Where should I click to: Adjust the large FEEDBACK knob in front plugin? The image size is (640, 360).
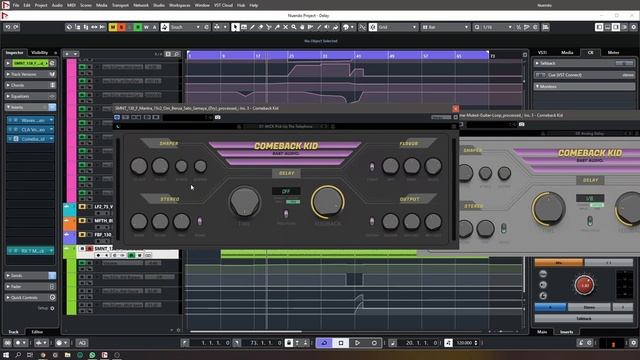click(x=327, y=202)
